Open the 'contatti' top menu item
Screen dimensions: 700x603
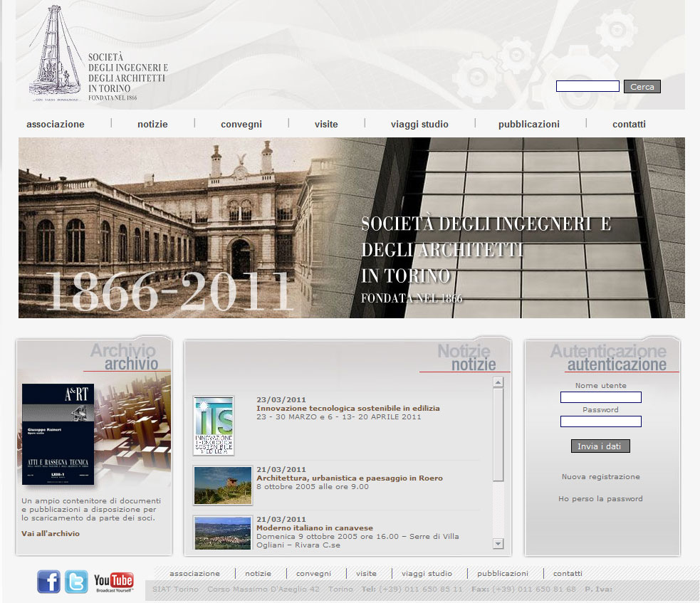tap(629, 124)
